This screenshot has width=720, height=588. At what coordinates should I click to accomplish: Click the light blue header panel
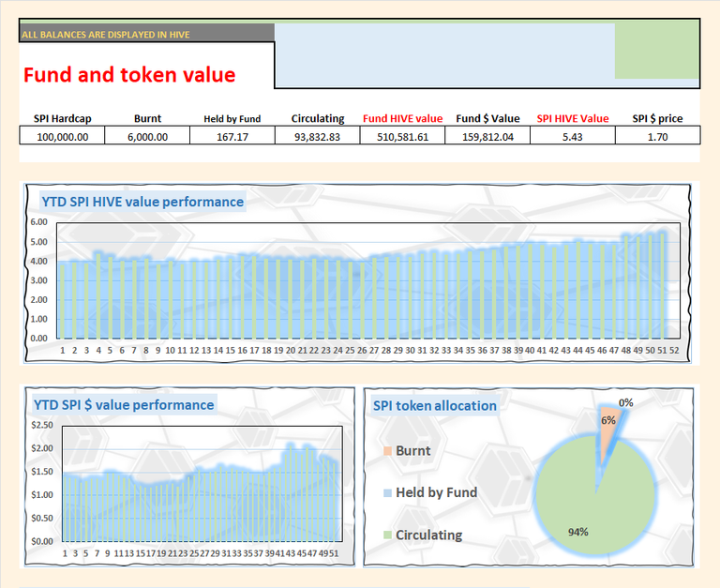tap(444, 55)
